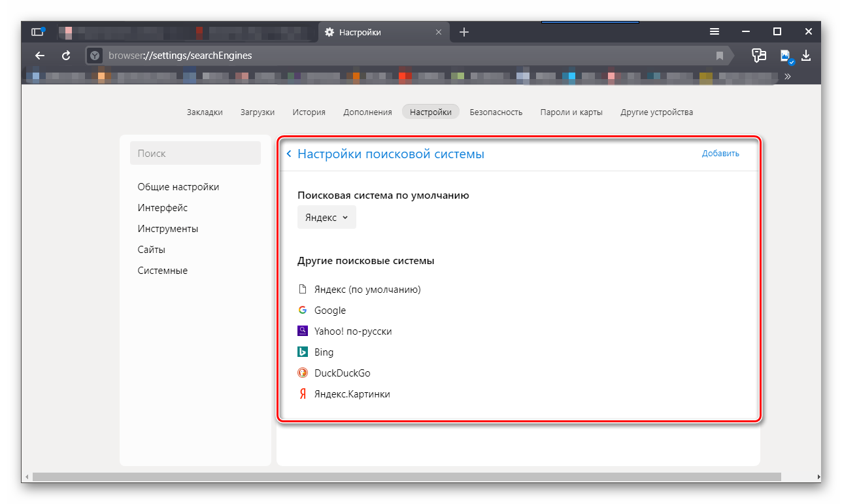
Task: Select the Google search engine row
Action: [322, 311]
